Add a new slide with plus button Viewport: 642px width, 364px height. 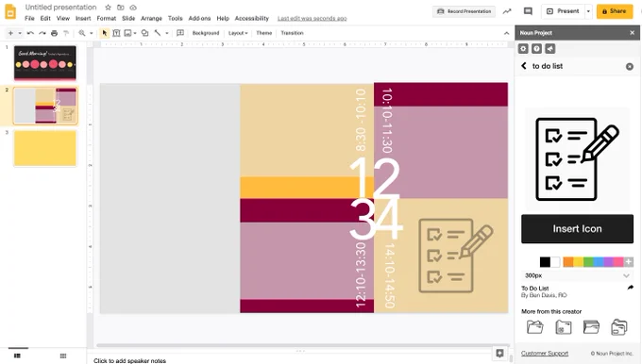point(10,33)
